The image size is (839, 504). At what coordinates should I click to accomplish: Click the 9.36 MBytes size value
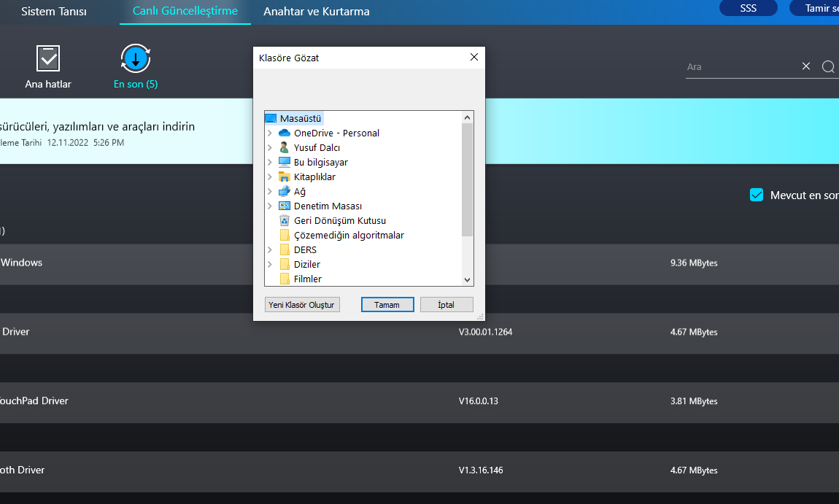tap(694, 263)
